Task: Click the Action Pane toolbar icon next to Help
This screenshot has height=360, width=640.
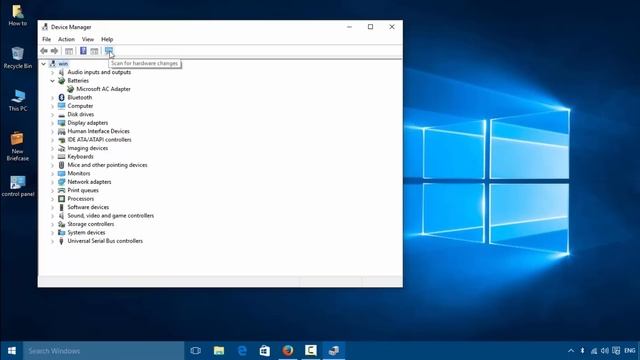Action: [94, 51]
